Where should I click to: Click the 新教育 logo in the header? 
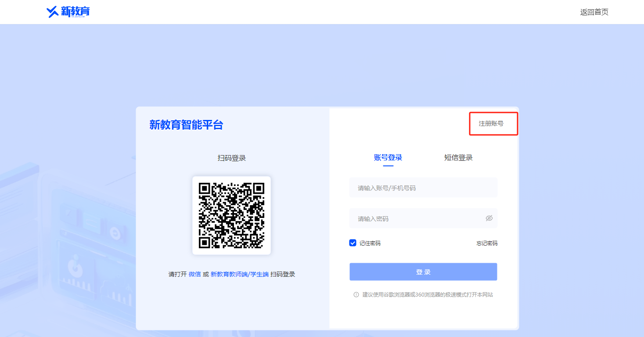(x=68, y=11)
